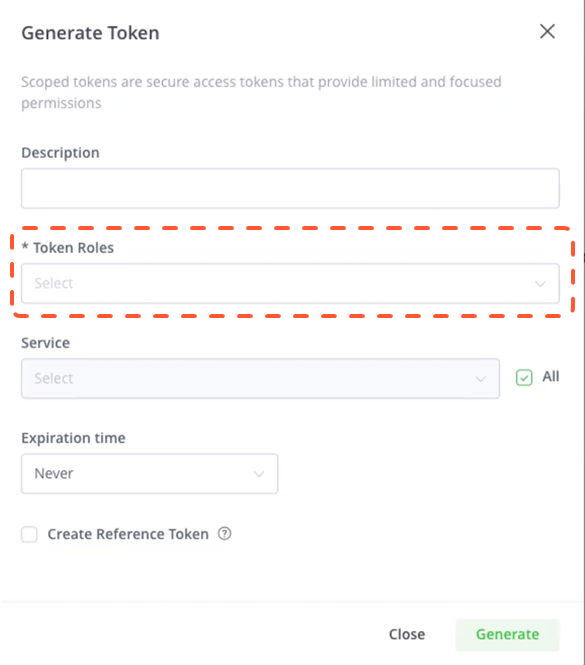Click the chevron arrow beside Never
The height and width of the screenshot is (665, 585).
click(259, 474)
